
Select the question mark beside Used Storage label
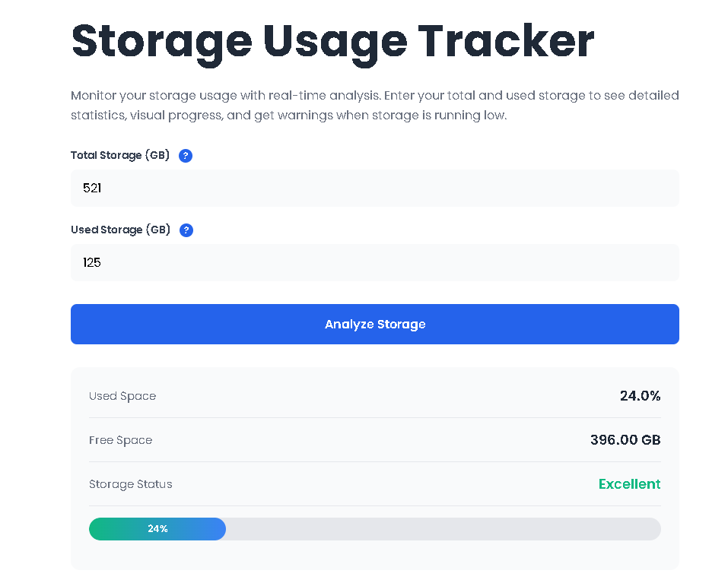click(x=186, y=230)
